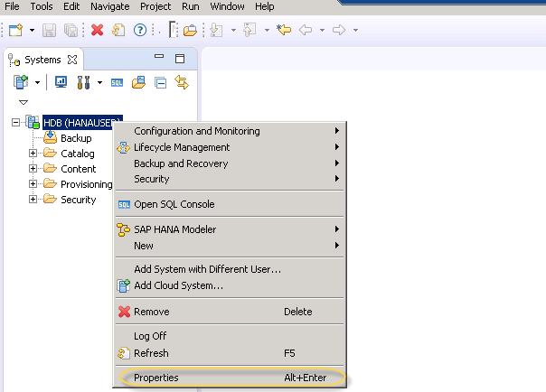Image resolution: width=546 pixels, height=392 pixels.
Task: Expand the Provisioning folder
Action: (x=33, y=183)
